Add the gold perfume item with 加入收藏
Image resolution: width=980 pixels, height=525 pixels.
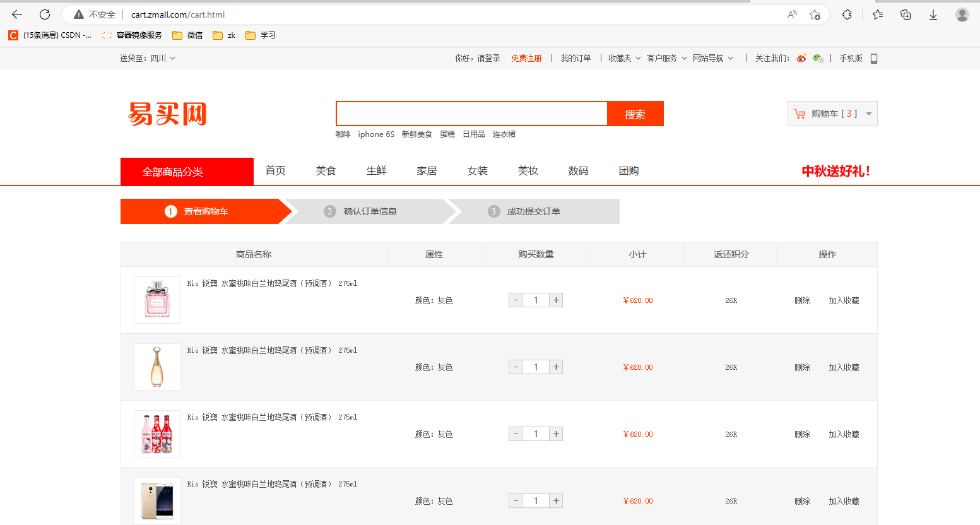[844, 368]
